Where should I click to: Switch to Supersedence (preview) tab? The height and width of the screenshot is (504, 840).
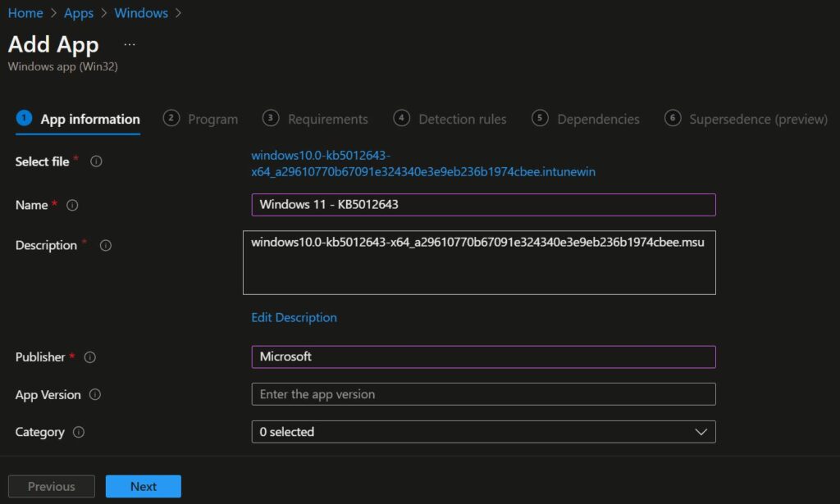pos(746,119)
